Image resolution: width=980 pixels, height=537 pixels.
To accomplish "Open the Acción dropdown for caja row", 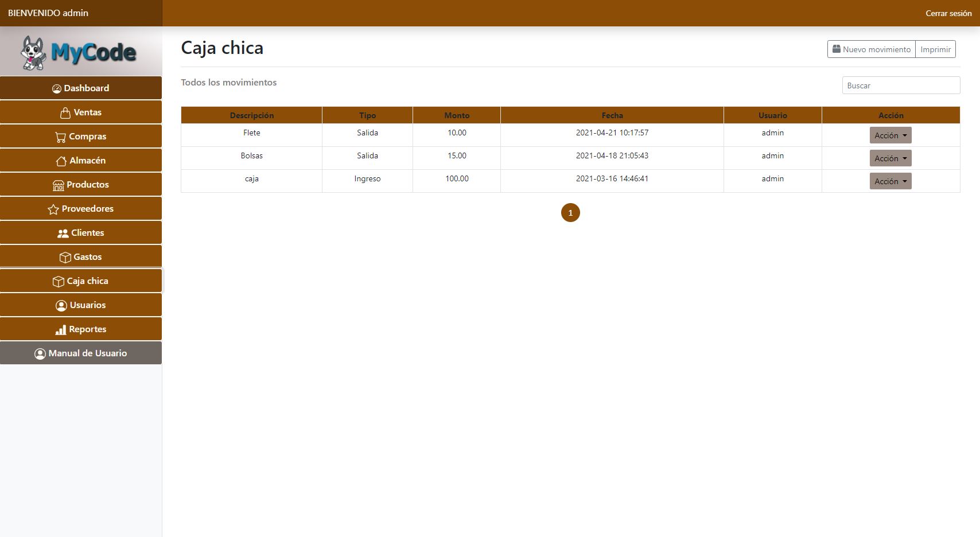I will 890,181.
